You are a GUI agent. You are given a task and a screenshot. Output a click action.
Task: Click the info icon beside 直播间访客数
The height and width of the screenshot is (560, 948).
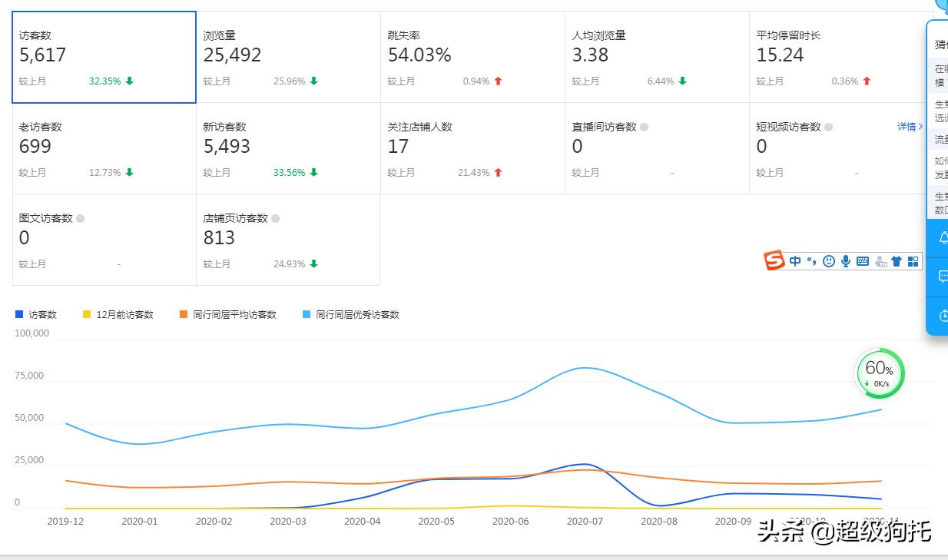(643, 126)
